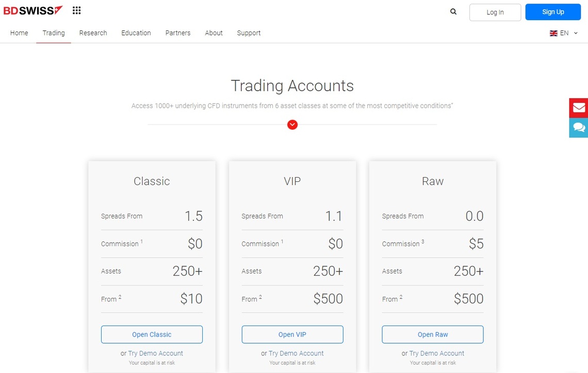Click the search magnifier icon
This screenshot has height=373, width=588.
(453, 12)
